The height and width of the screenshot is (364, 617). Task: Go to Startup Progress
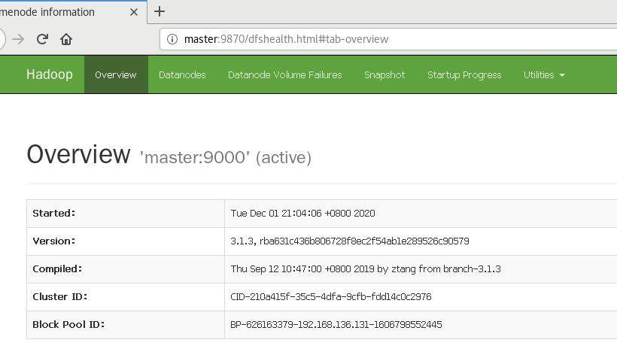(464, 75)
